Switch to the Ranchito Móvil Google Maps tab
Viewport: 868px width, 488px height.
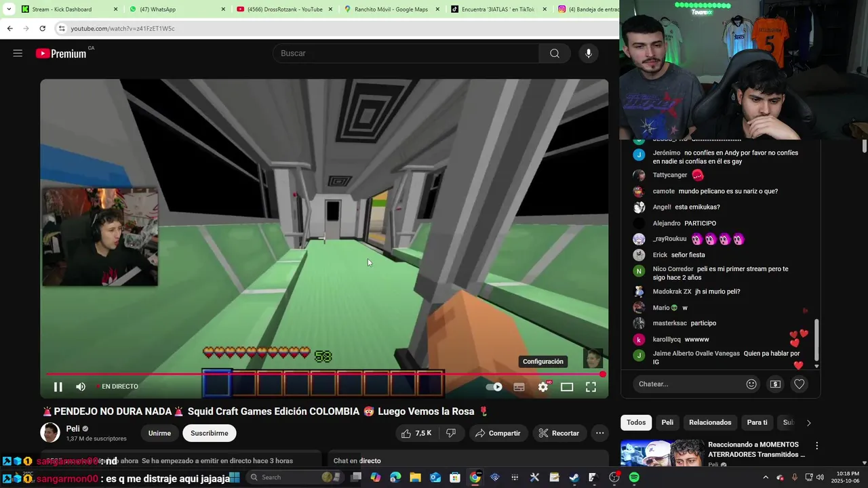(x=391, y=9)
